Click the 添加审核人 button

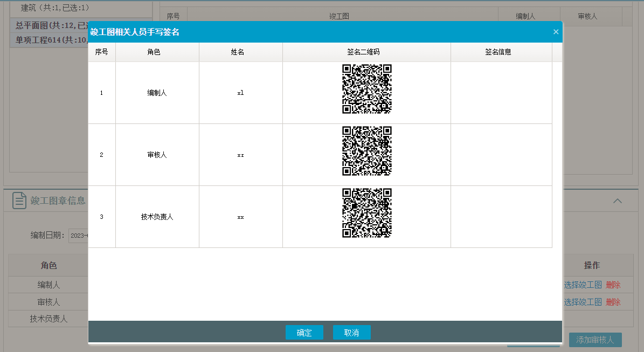(595, 340)
